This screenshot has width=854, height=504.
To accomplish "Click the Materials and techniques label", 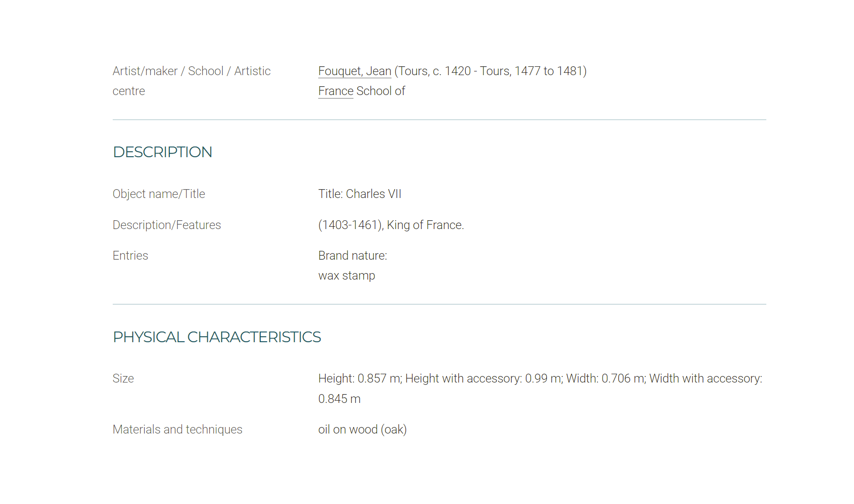I will 177,429.
